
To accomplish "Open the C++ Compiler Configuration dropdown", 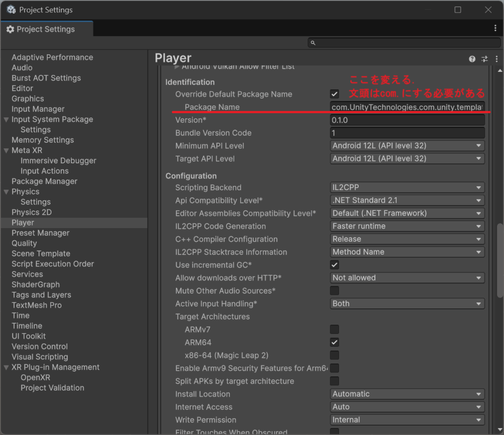I will pos(407,239).
